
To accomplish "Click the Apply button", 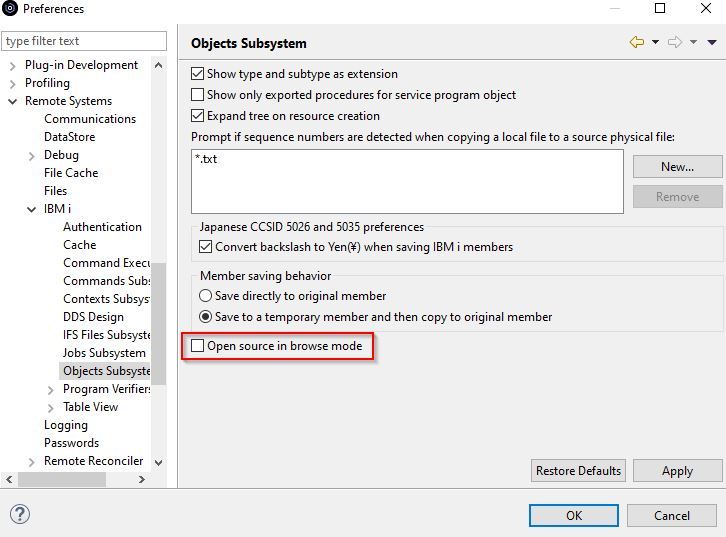I will tap(677, 471).
